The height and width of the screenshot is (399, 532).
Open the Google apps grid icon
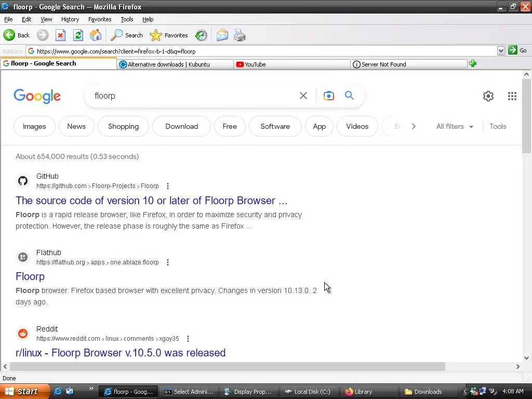(x=512, y=96)
